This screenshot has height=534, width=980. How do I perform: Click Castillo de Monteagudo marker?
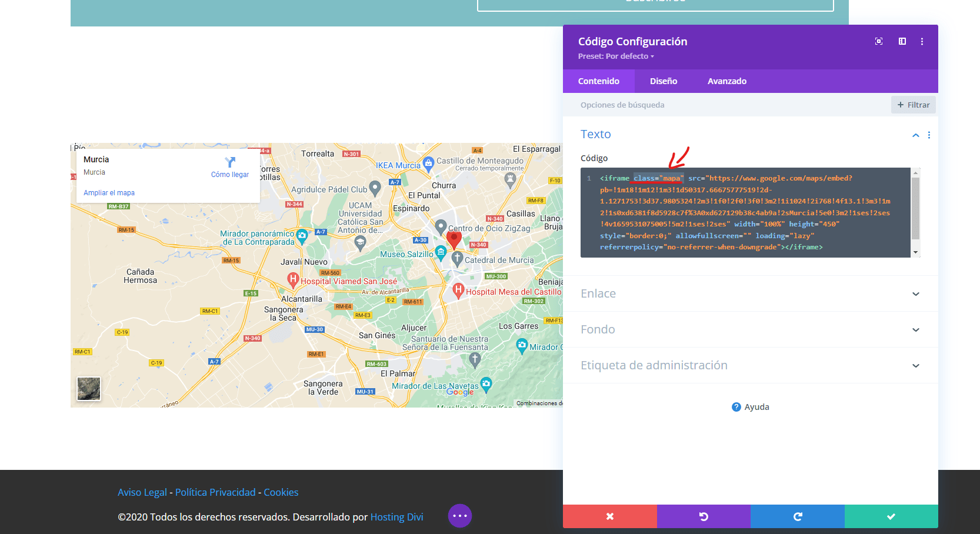(x=511, y=179)
